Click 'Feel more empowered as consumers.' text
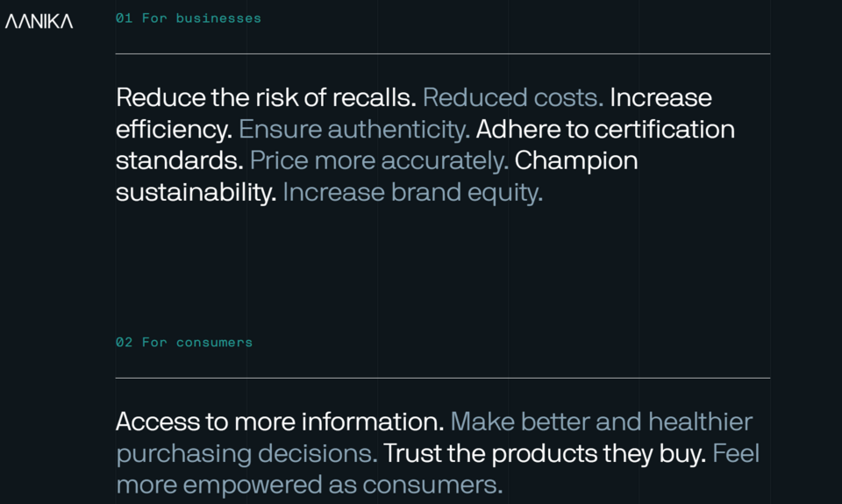842x504 pixels. 310,486
